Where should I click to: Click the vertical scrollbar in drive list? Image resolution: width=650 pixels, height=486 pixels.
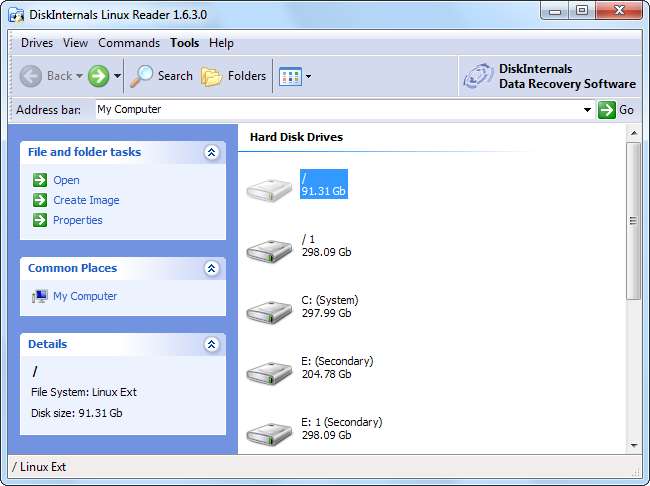(633, 220)
